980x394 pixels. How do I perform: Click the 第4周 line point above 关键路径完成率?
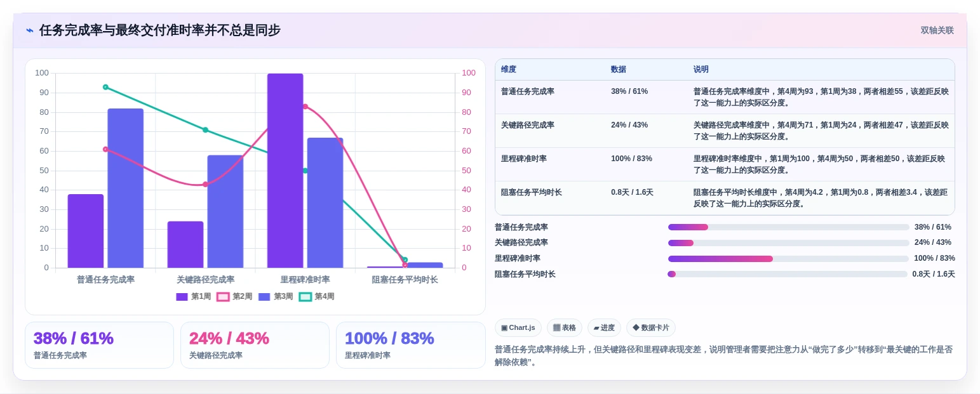(x=205, y=129)
